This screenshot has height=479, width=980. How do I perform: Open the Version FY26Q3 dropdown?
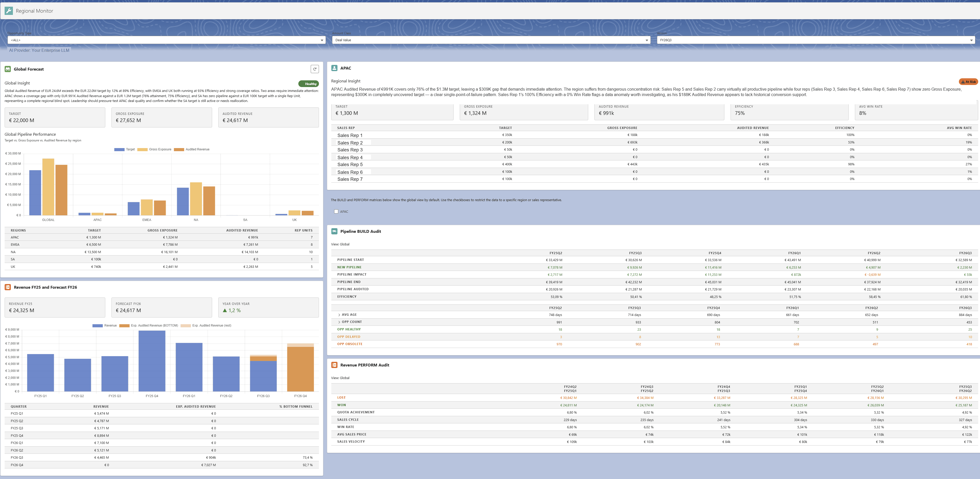[816, 40]
